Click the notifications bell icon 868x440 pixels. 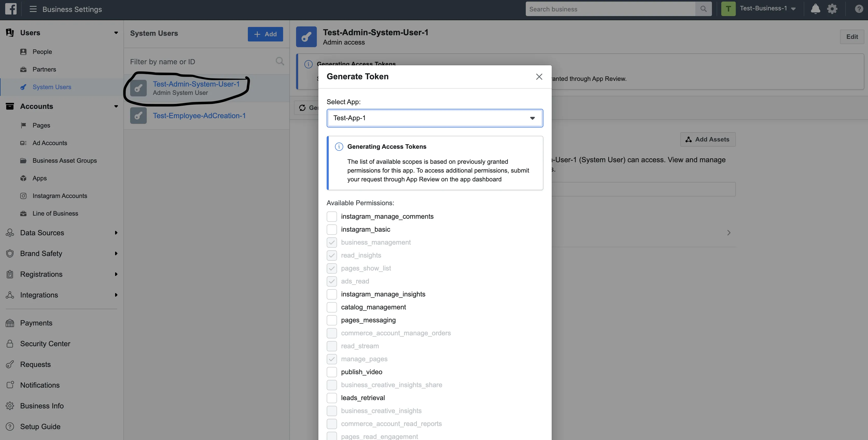click(815, 9)
